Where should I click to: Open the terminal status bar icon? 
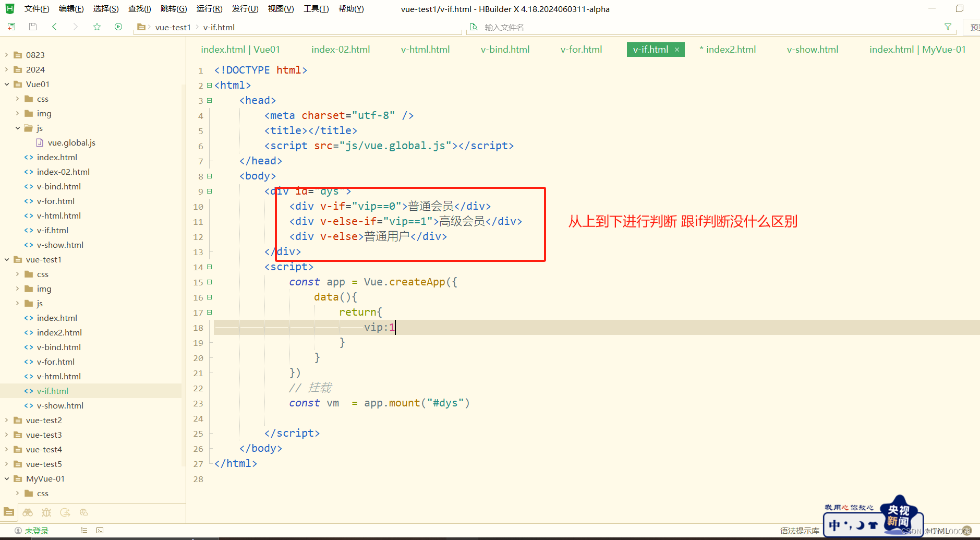100,531
